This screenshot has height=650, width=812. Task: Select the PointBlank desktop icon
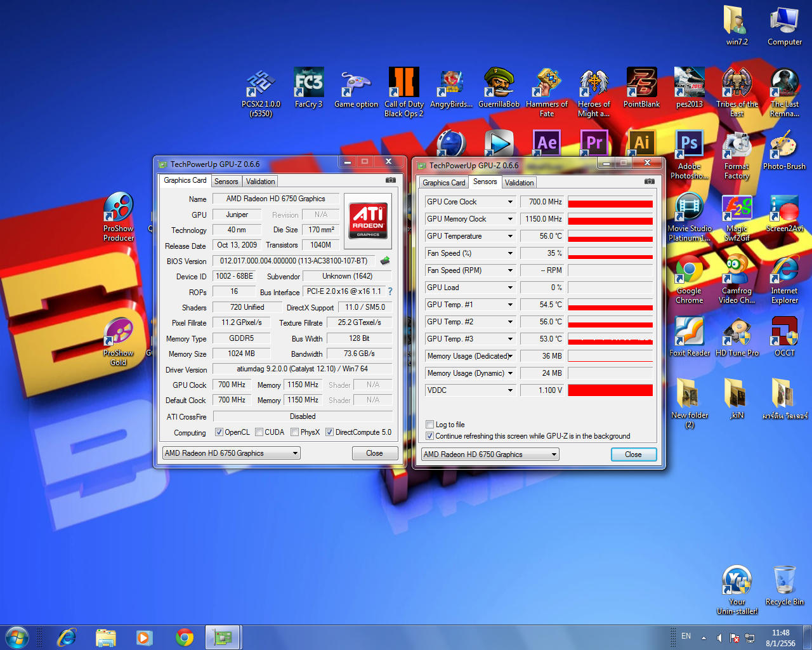641,88
